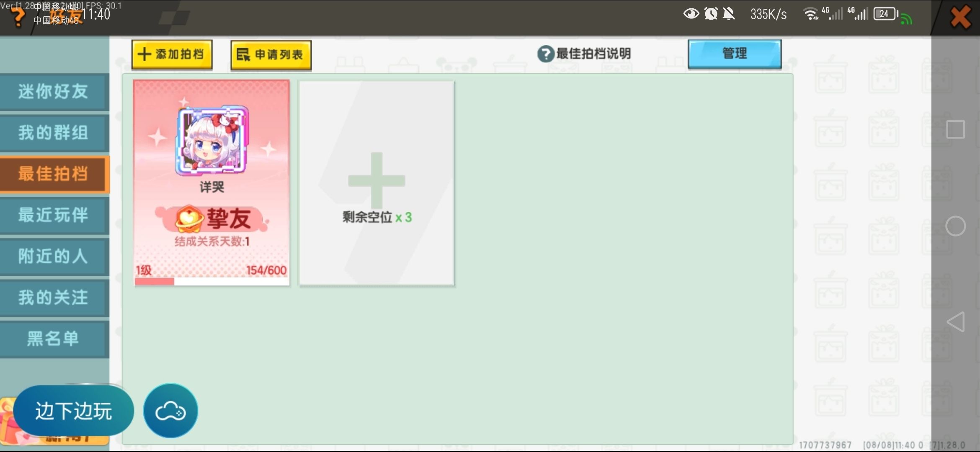Click the orange question mark help icon

pos(18,17)
